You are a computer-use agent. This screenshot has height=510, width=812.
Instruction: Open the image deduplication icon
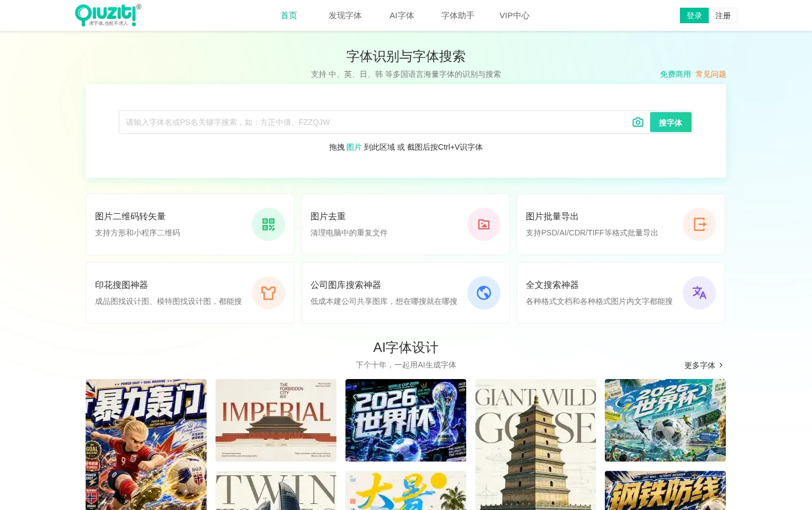484,224
